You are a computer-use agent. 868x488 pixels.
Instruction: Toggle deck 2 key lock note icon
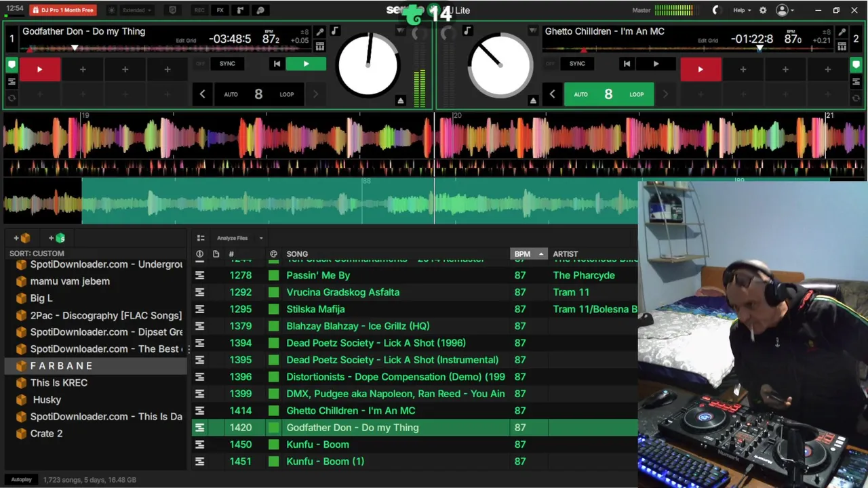[x=467, y=31]
